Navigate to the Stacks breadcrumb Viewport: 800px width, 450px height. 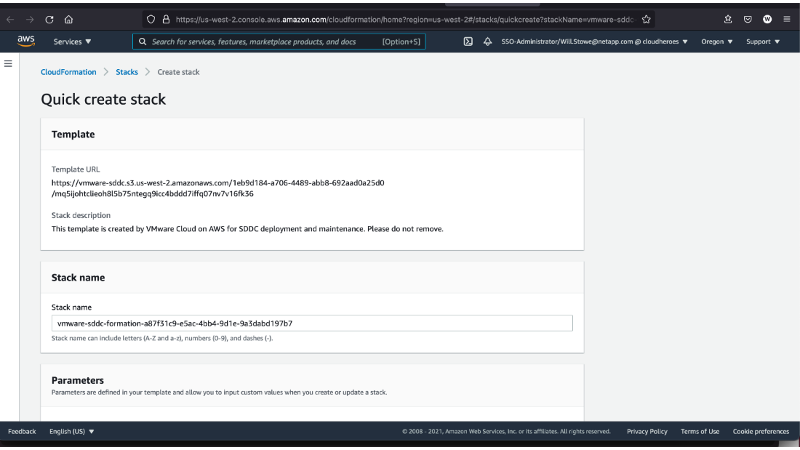pyautogui.click(x=127, y=72)
